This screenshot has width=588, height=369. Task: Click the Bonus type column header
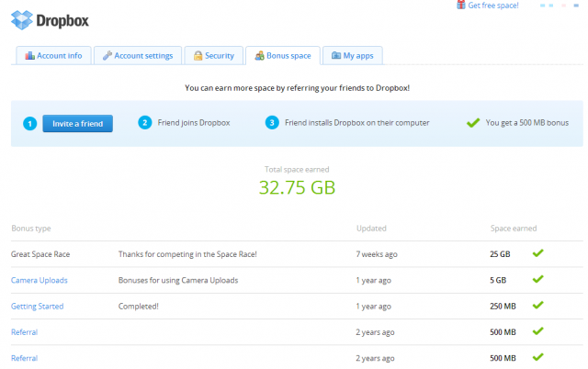(31, 229)
